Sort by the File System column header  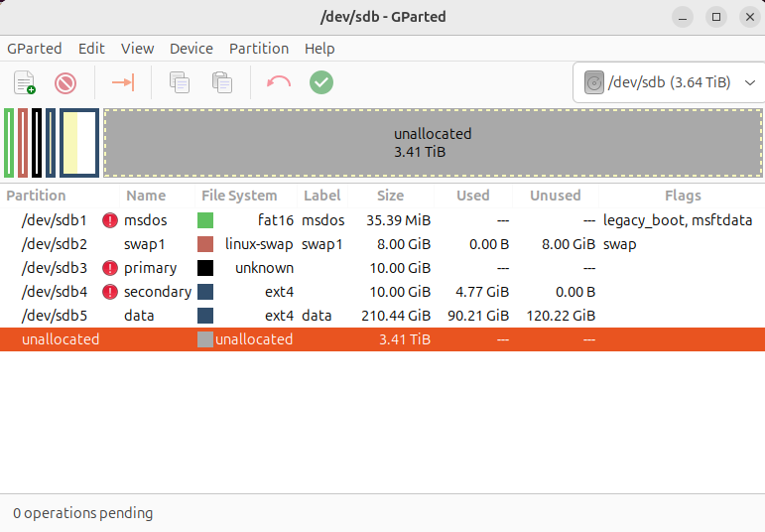click(239, 196)
